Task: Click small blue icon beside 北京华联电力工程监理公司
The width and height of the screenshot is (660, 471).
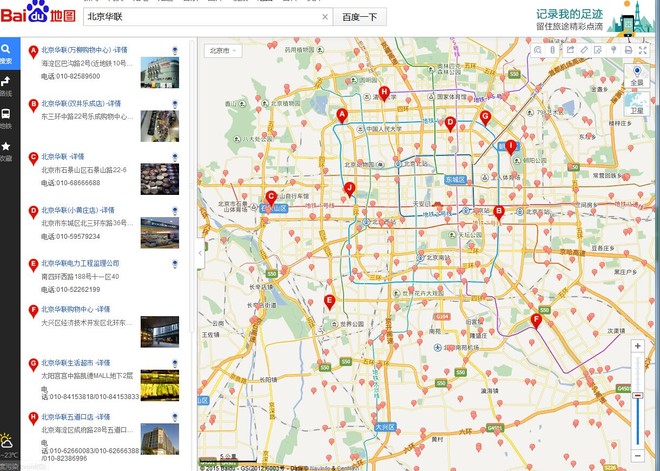Action: point(175,264)
